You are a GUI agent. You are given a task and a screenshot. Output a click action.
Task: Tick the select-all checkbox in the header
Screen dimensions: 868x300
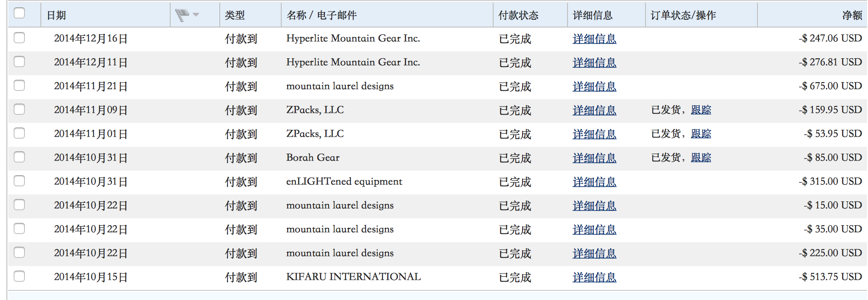click(x=19, y=13)
